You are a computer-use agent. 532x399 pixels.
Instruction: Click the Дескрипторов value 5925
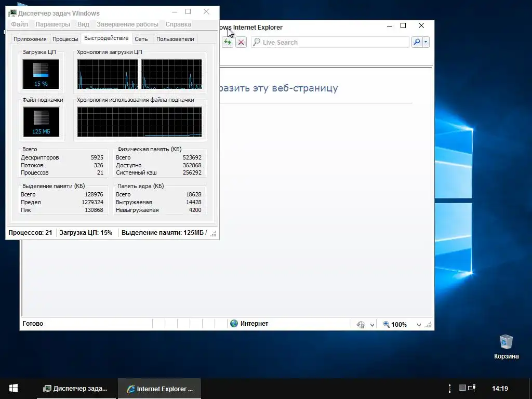pyautogui.click(x=97, y=157)
